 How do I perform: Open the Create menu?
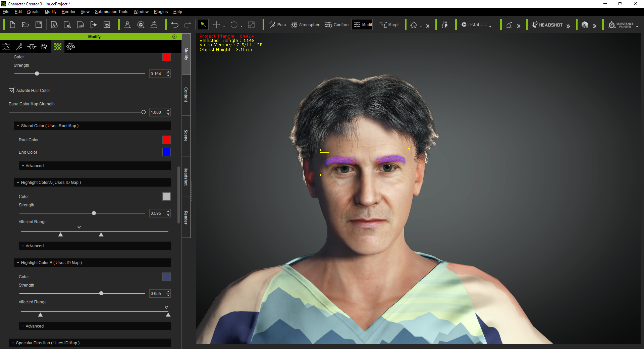click(x=33, y=12)
